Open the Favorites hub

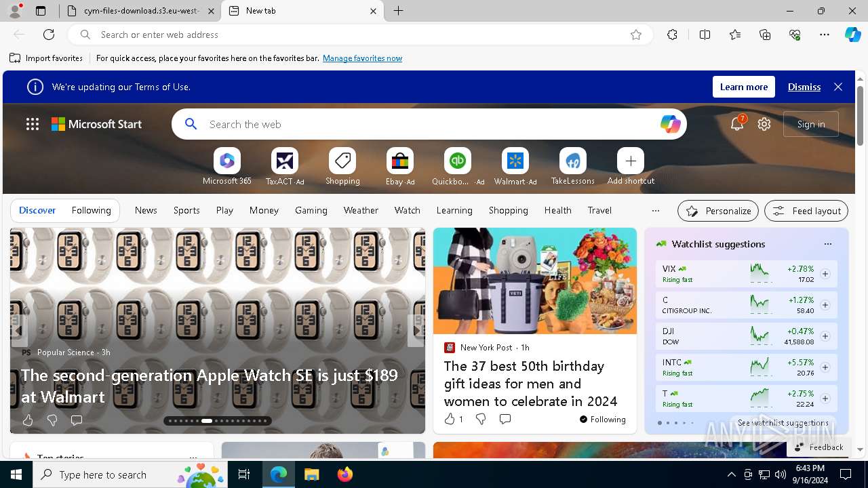coord(735,35)
